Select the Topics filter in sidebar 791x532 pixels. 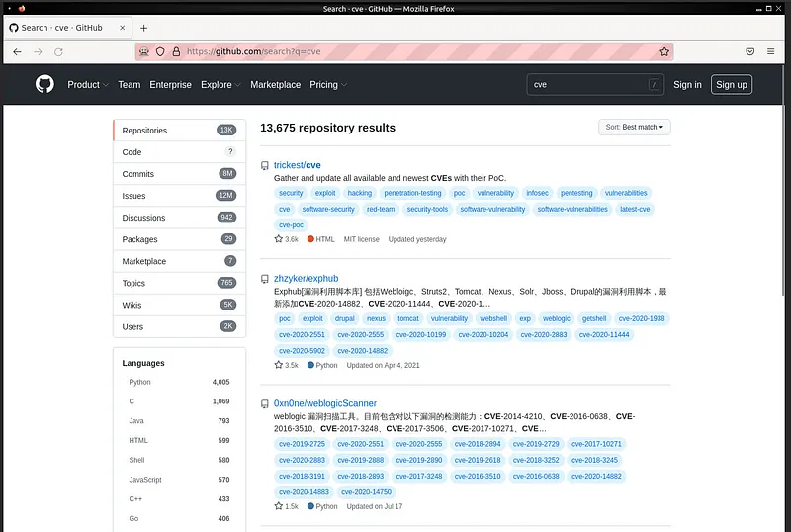tap(179, 283)
